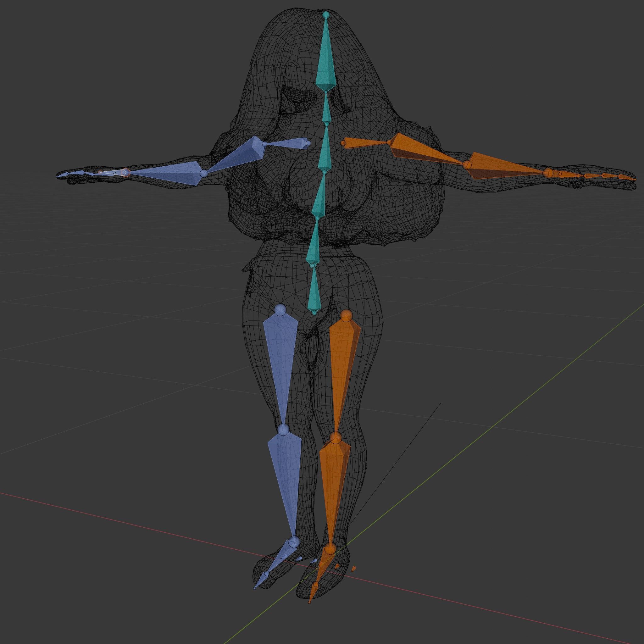The width and height of the screenshot is (644, 644).
Task: Select the teal neck bone below the head
Action: coord(326,108)
